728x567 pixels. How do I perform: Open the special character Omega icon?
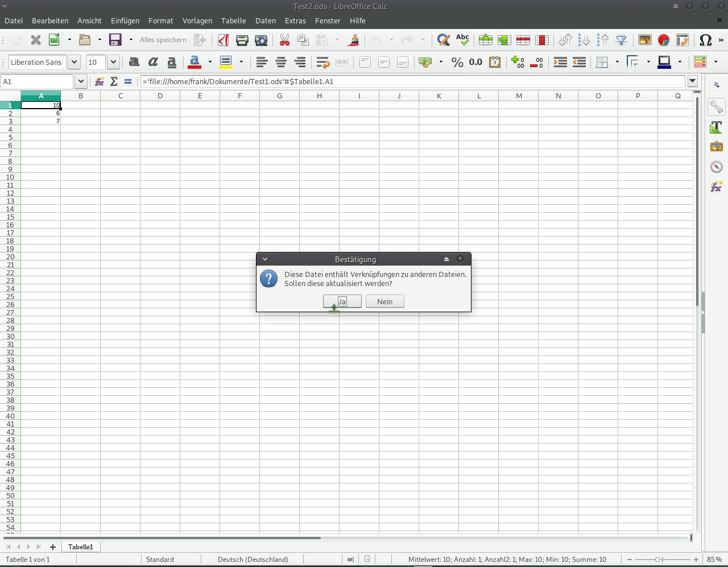[705, 40]
